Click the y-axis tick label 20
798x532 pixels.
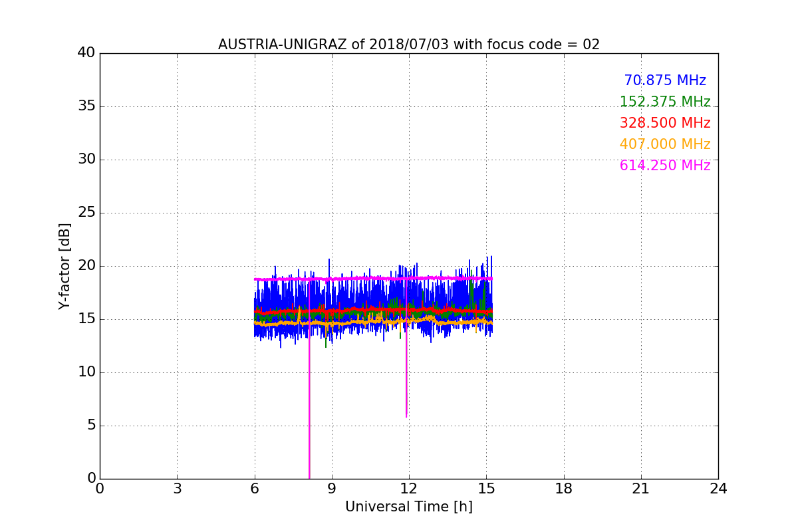[x=86, y=266]
